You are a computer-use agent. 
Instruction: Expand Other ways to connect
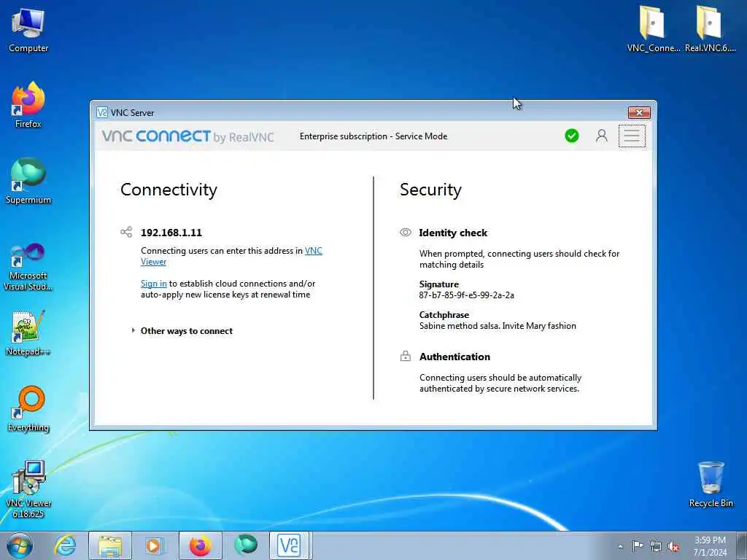click(x=182, y=331)
